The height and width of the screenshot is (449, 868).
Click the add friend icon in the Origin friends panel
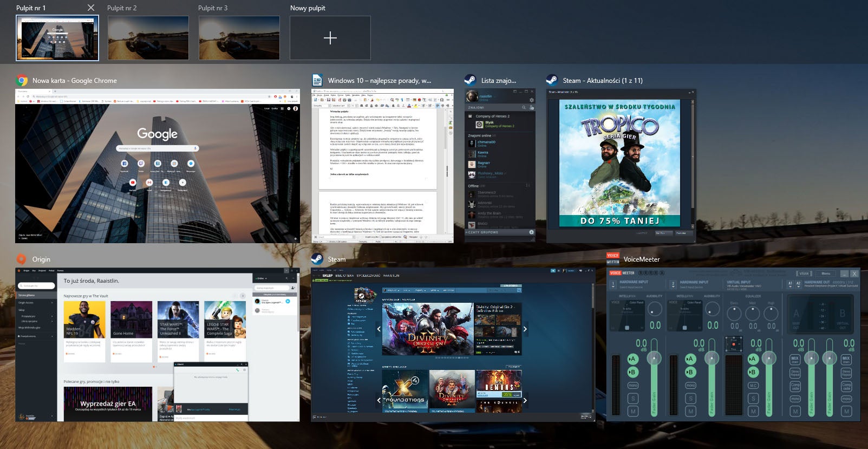(x=293, y=288)
